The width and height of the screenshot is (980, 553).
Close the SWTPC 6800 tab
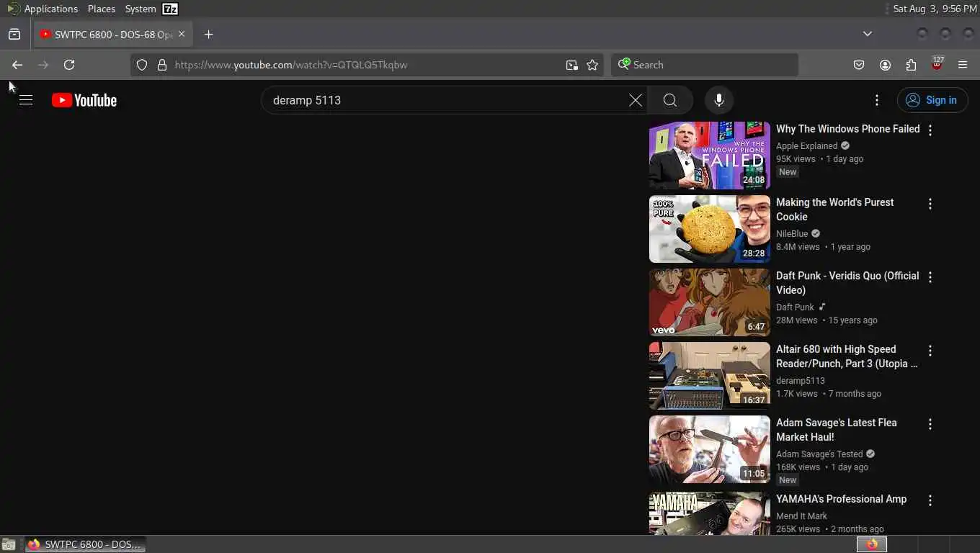pyautogui.click(x=182, y=34)
